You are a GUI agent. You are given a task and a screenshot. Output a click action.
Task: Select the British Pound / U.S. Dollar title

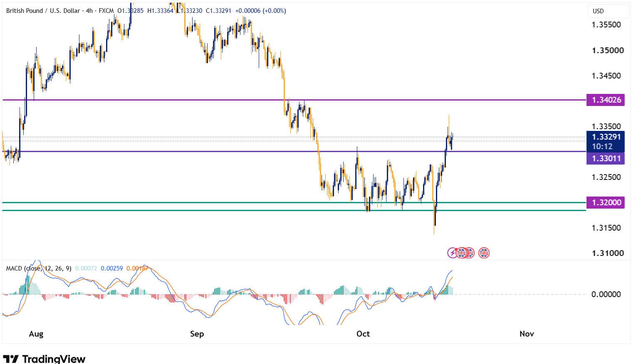[43, 11]
